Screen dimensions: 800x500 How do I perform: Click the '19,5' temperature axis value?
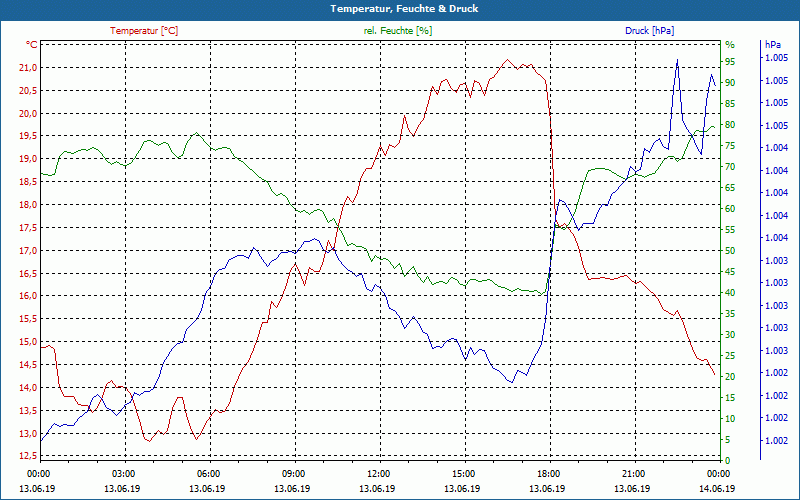coord(28,136)
